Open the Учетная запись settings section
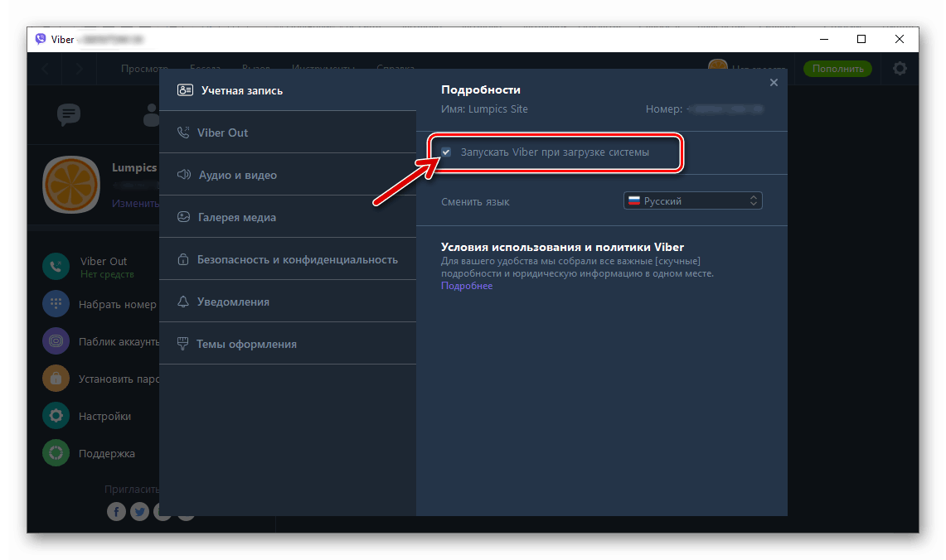The image size is (946, 560). pos(288,90)
